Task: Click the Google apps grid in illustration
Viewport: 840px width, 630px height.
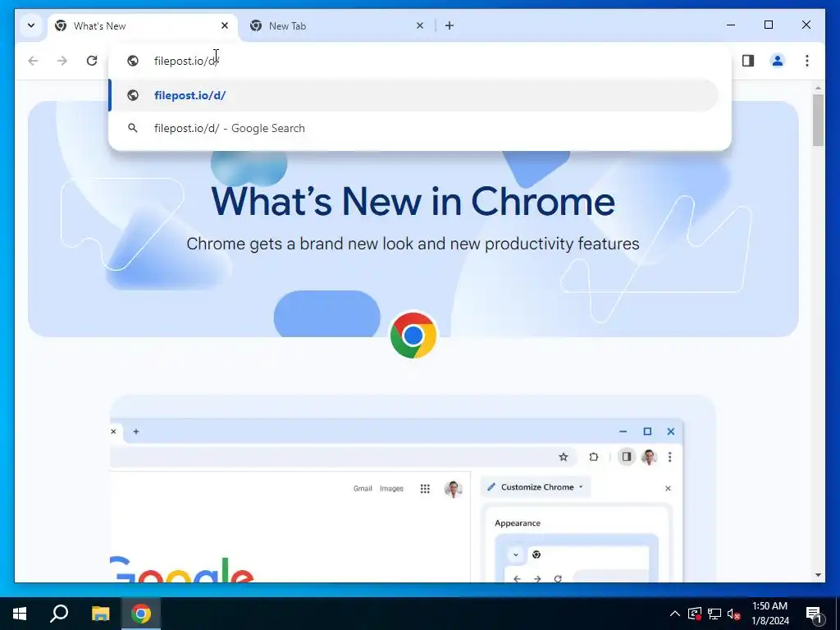Action: pyautogui.click(x=425, y=489)
